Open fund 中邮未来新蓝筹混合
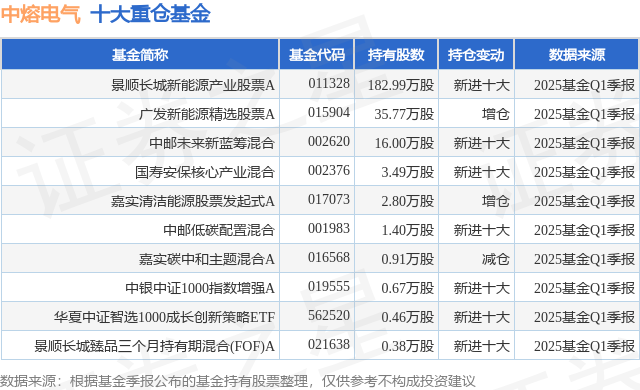Image resolution: width=640 pixels, height=390 pixels. coord(211,143)
